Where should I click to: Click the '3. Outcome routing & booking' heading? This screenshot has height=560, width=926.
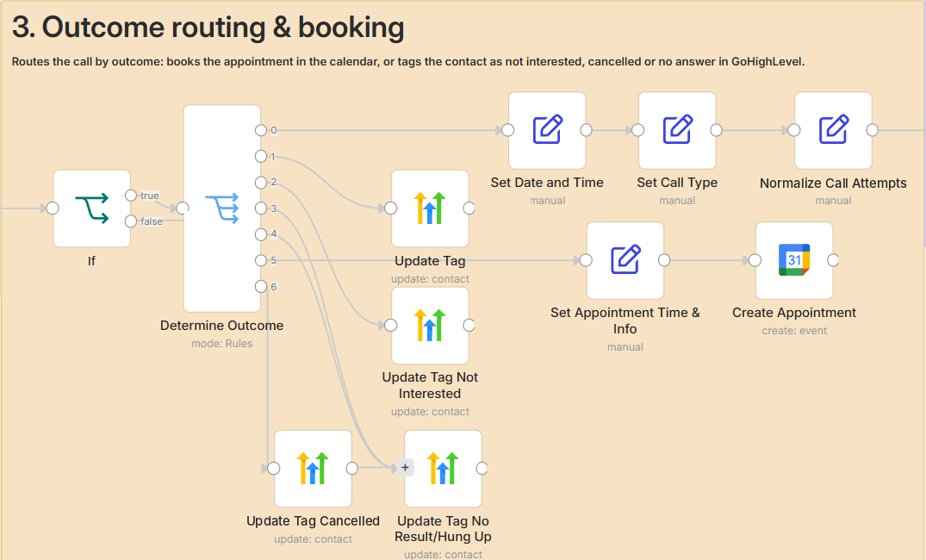pos(208,28)
